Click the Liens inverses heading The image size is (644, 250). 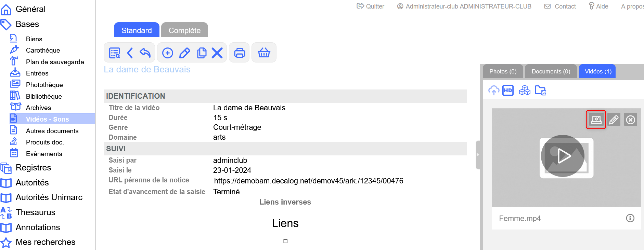coord(285,202)
